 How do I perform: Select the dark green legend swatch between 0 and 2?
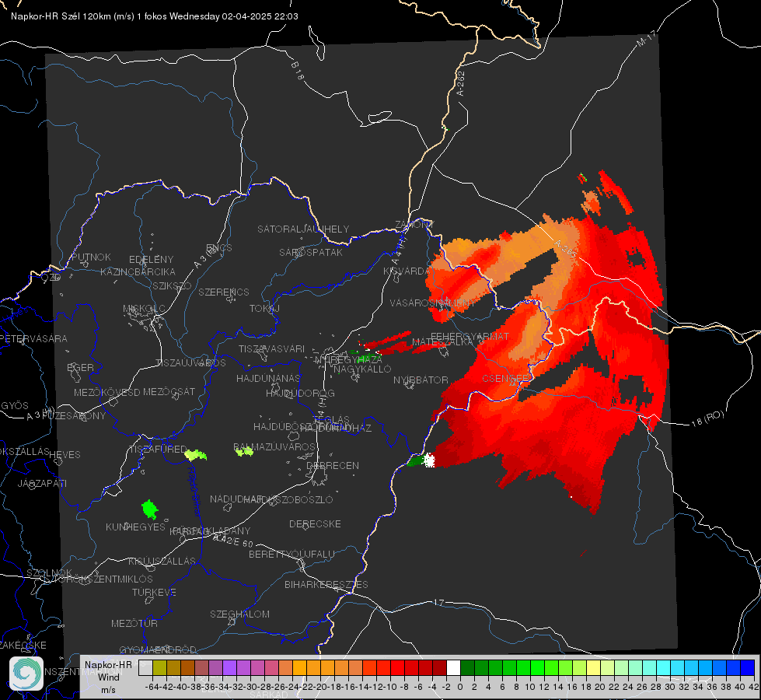[467, 668]
